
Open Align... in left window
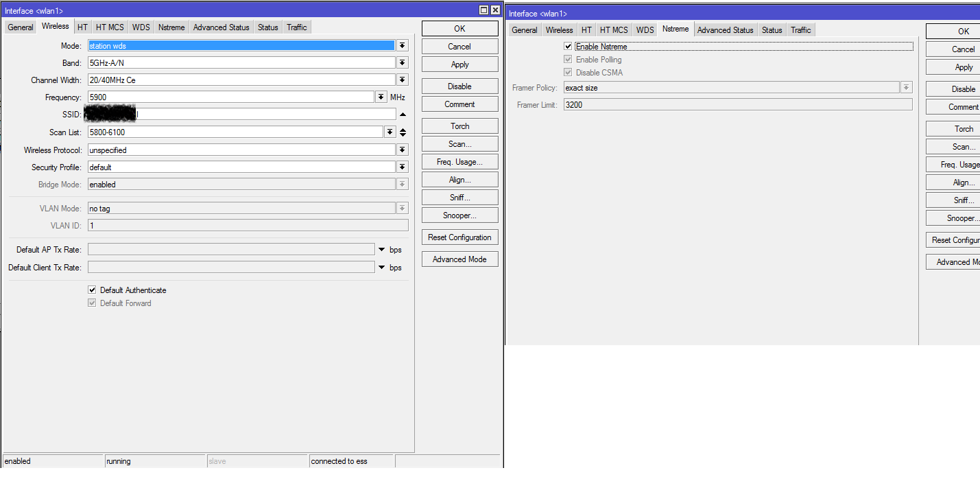[460, 180]
